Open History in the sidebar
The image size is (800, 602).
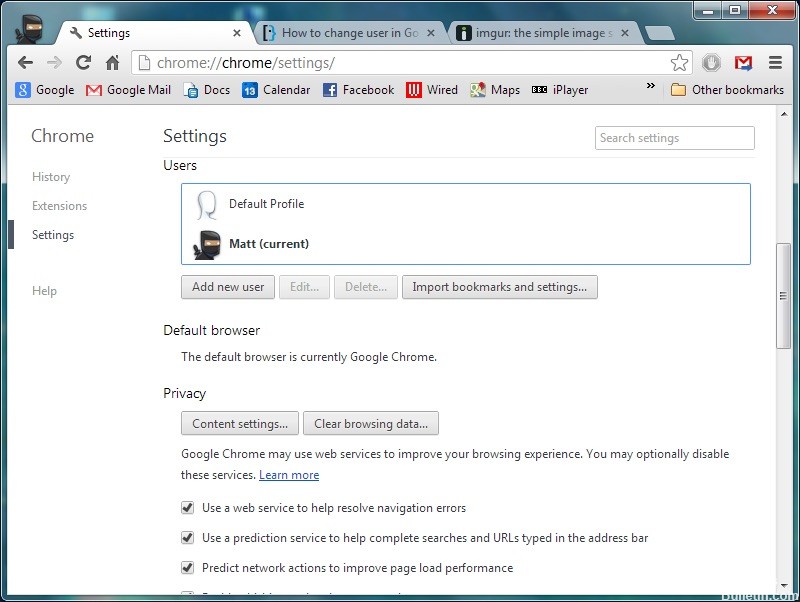pyautogui.click(x=51, y=177)
